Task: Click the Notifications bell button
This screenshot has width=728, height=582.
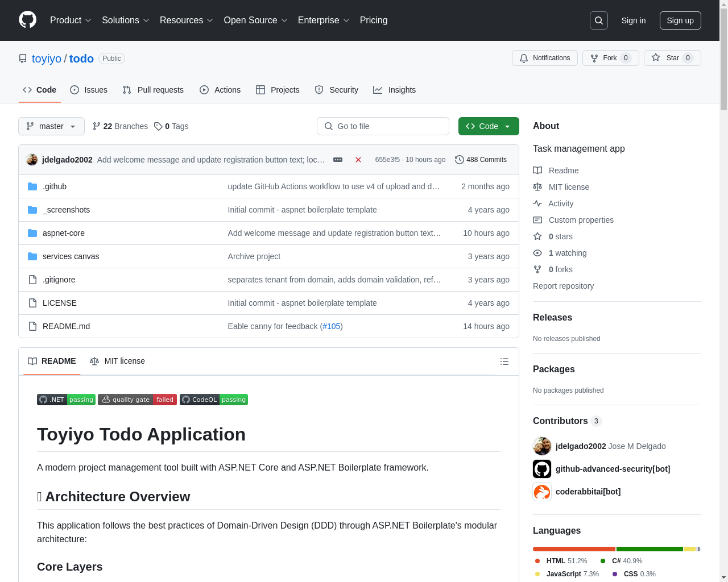Action: coord(545,58)
